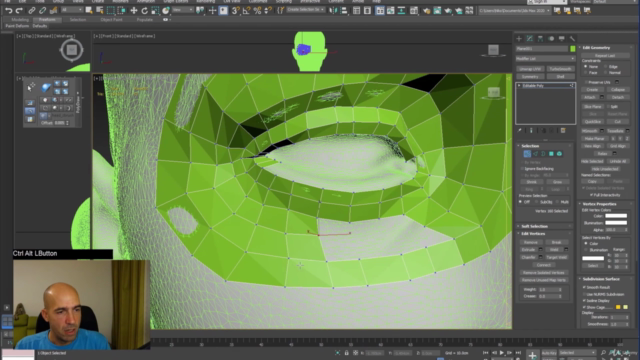The height and width of the screenshot is (360, 640).
Task: Select SubObj preview selection radio
Action: (x=537, y=202)
